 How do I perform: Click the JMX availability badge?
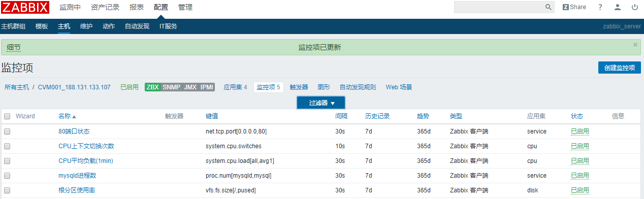190,87
